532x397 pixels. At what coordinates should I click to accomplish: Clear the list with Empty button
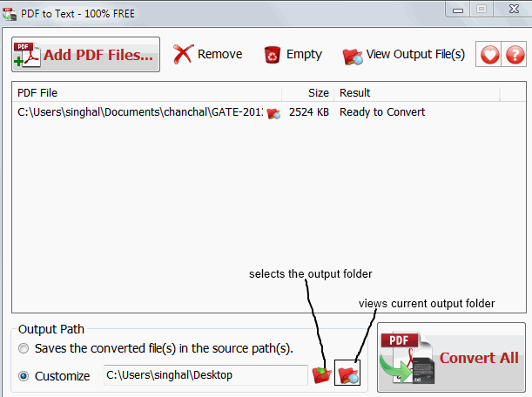(x=293, y=54)
